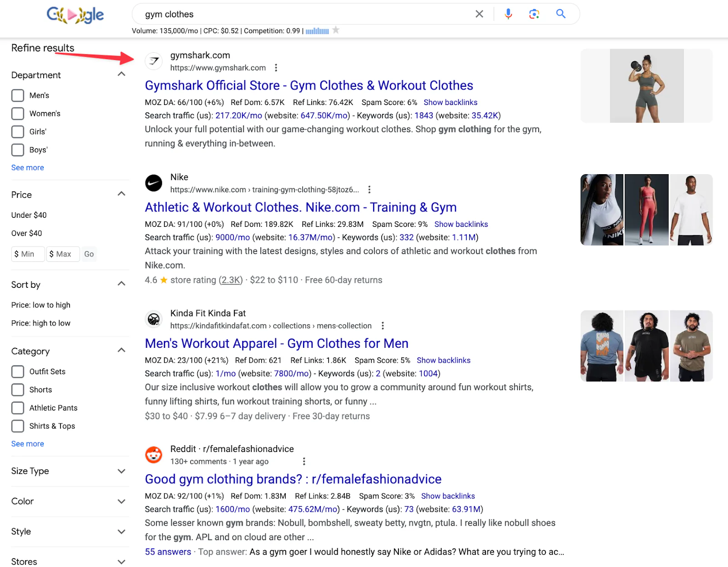
Task: Click the Go button for price range
Action: (x=89, y=254)
